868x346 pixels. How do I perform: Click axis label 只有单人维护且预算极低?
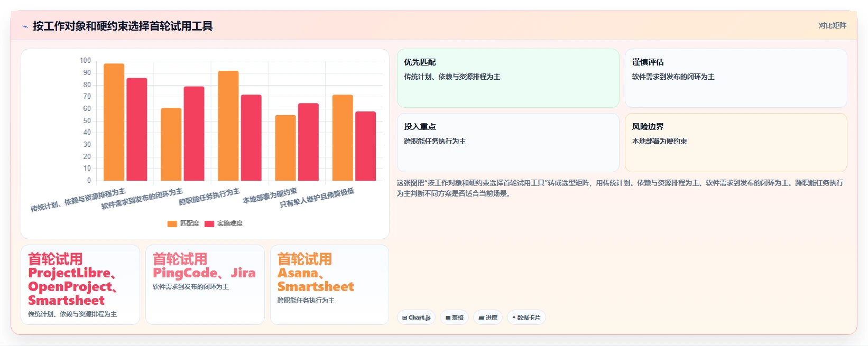317,198
